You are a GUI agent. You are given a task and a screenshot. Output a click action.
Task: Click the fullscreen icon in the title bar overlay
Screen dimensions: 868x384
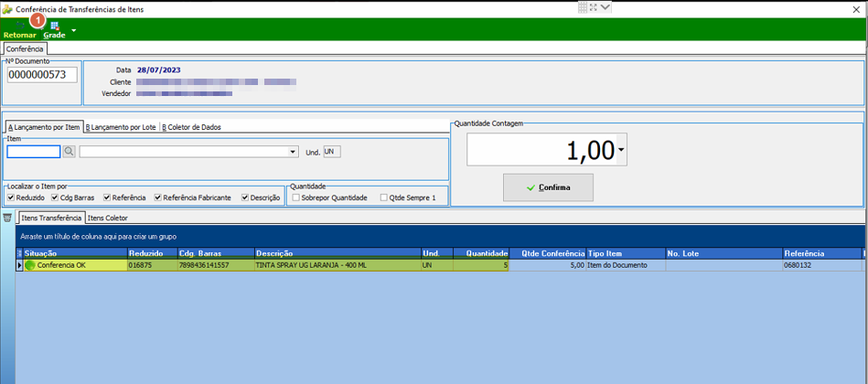click(594, 7)
